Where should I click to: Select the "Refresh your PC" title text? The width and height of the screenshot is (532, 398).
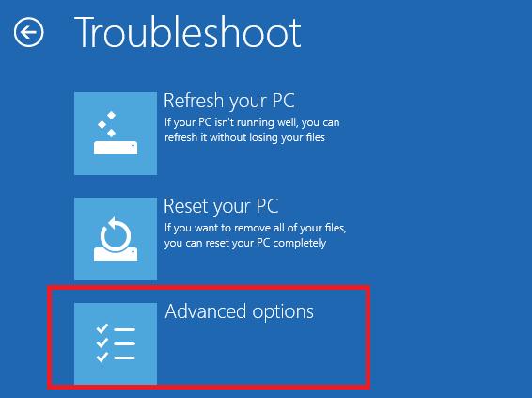(229, 101)
